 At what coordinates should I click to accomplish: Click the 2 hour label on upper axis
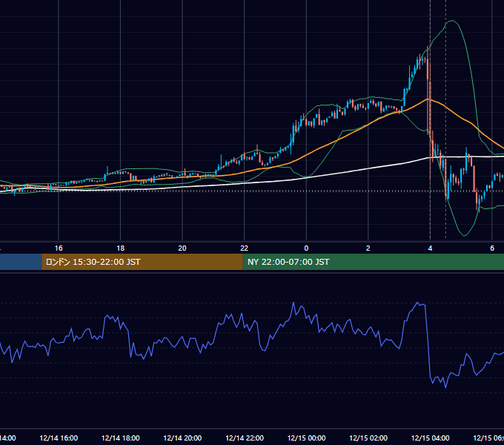pos(368,248)
